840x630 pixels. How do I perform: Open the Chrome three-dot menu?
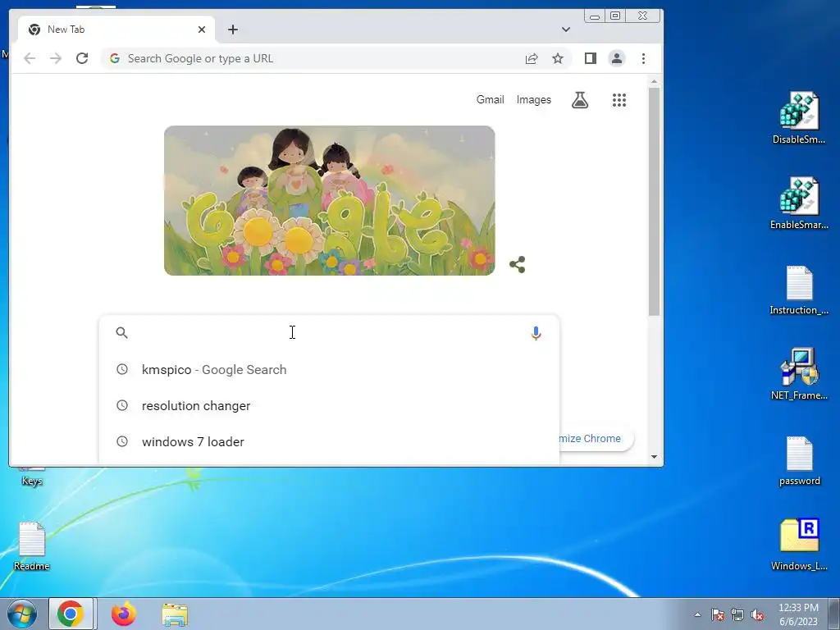point(643,58)
